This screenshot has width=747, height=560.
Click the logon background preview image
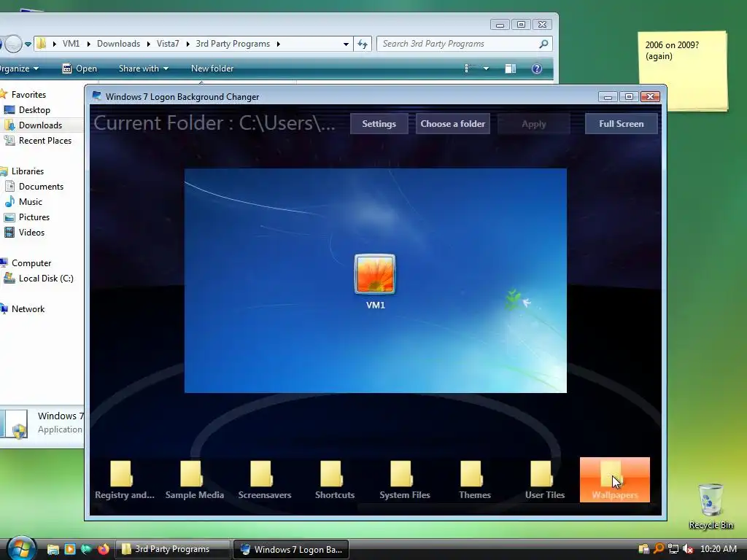coord(376,281)
